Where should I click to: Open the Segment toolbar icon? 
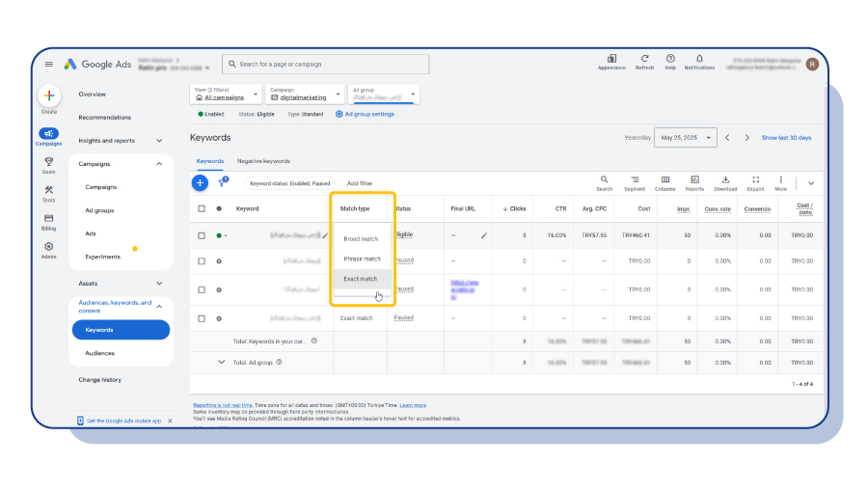(635, 179)
